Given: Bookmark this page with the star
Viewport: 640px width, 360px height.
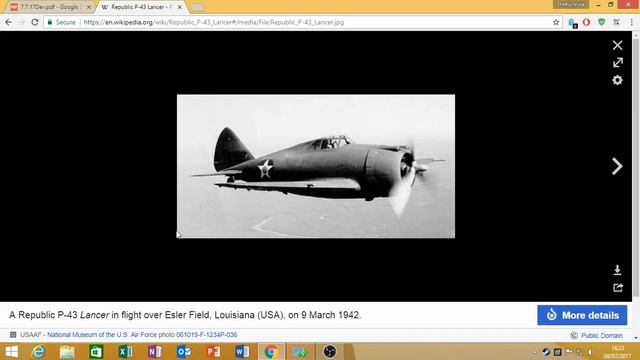Looking at the screenshot, I should pos(556,22).
